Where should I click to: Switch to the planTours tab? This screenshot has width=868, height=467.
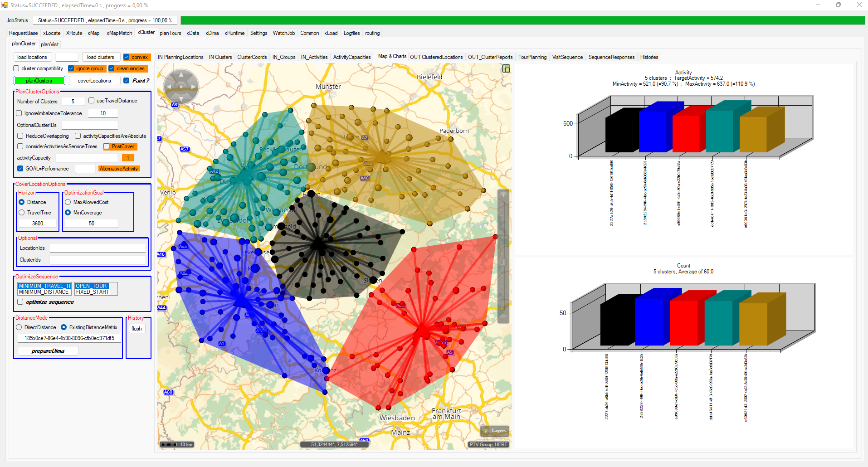click(170, 33)
